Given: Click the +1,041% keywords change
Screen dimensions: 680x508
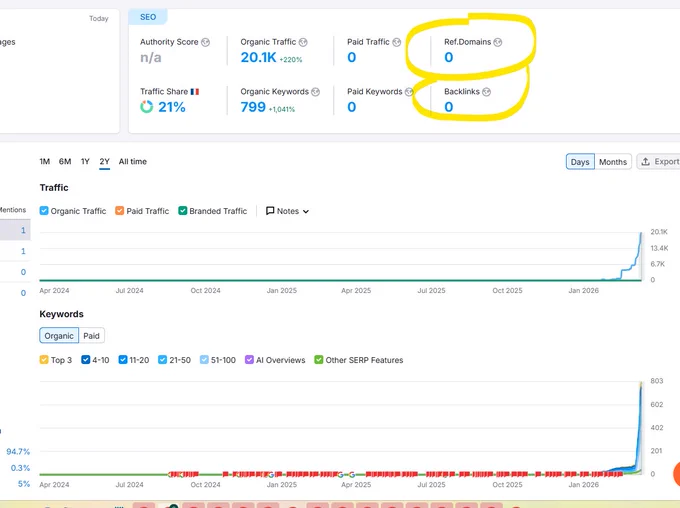Looking at the screenshot, I should [281, 109].
